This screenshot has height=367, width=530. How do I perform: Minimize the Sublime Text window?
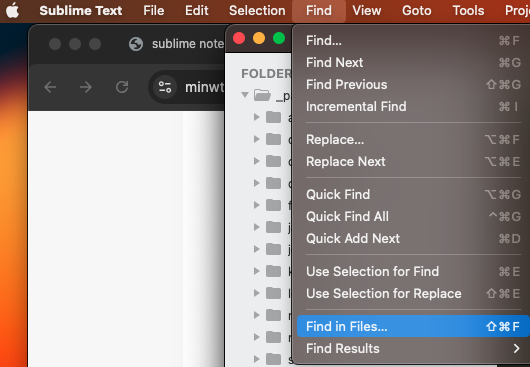[x=259, y=38]
